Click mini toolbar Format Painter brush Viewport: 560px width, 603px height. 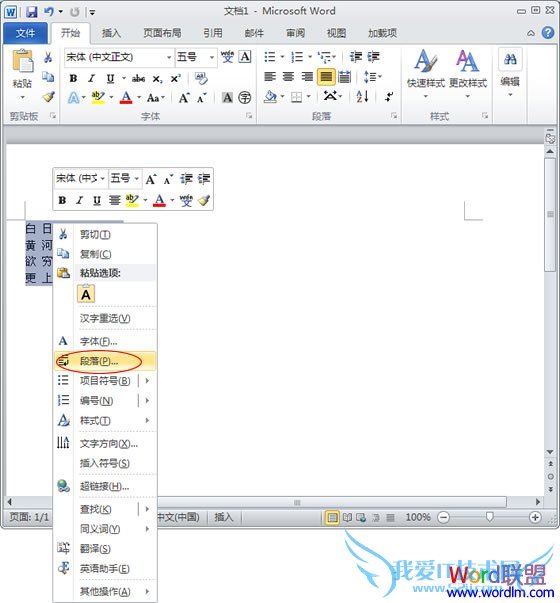(x=204, y=200)
